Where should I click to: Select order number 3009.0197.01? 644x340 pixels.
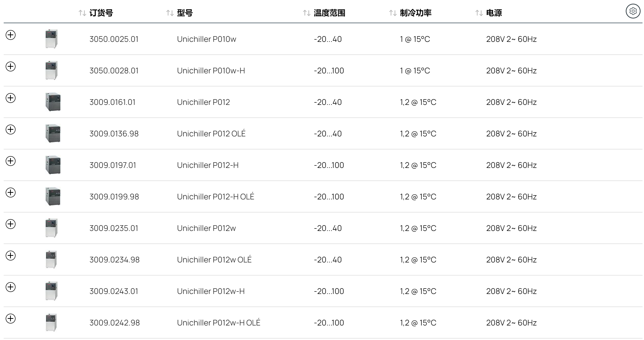pos(113,165)
